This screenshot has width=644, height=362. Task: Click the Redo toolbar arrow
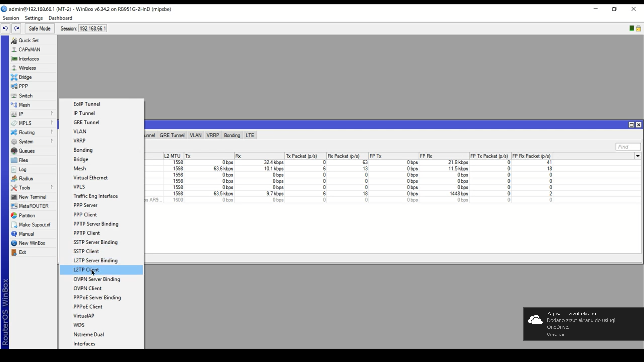coord(16,28)
